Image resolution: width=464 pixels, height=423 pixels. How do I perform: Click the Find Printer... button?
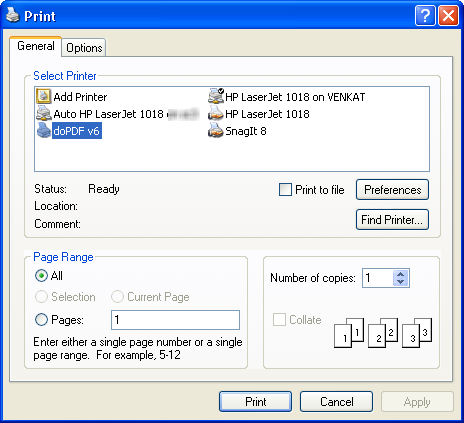(392, 220)
